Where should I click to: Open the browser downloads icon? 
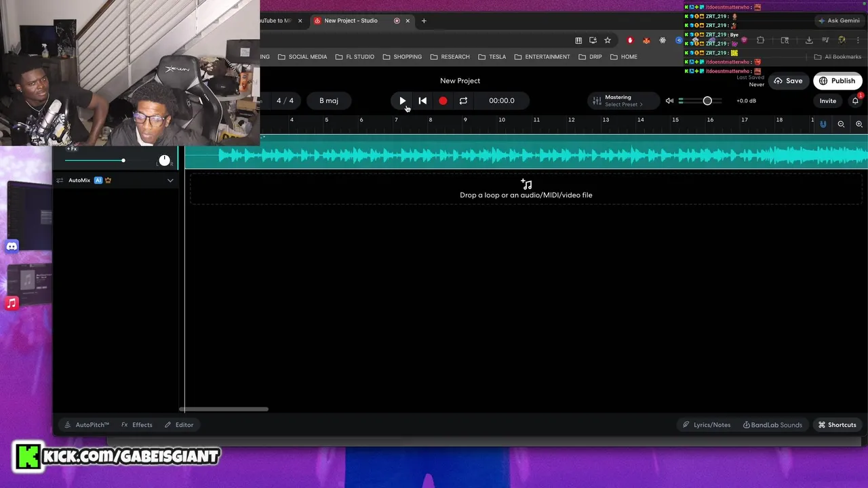(809, 40)
